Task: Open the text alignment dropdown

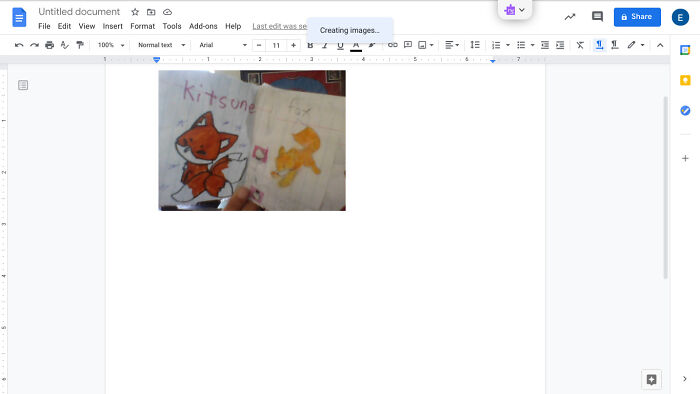Action: pyautogui.click(x=452, y=45)
